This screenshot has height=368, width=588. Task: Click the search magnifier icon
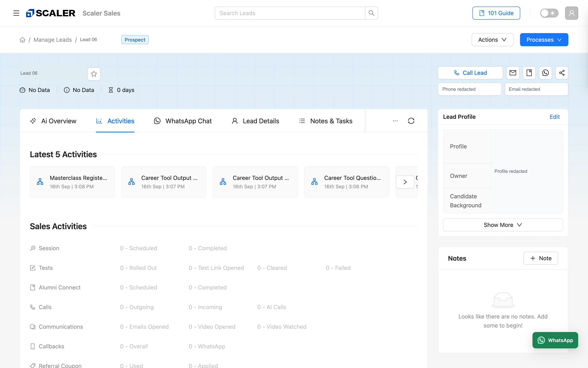[x=371, y=13]
